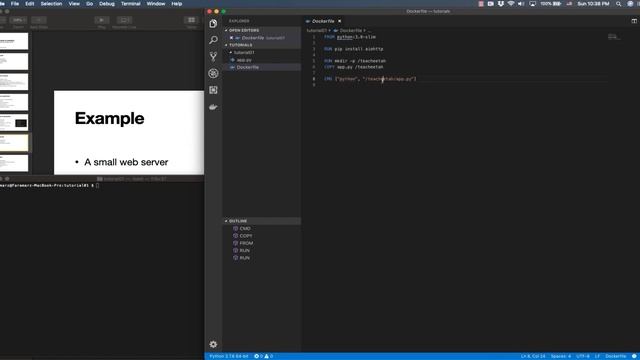Select the highlighted Example slide thumbnail
Viewport: 640px width, 360px height.
pyautogui.click(x=14, y=143)
